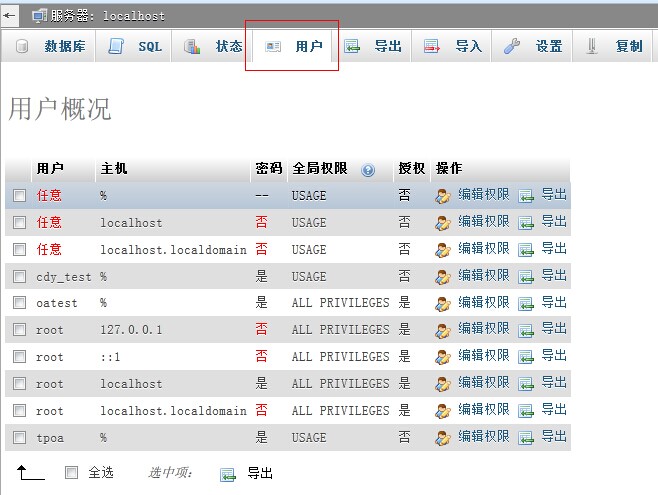Check the 全选 select-all checkbox
This screenshot has height=495, width=658.
pyautogui.click(x=71, y=472)
